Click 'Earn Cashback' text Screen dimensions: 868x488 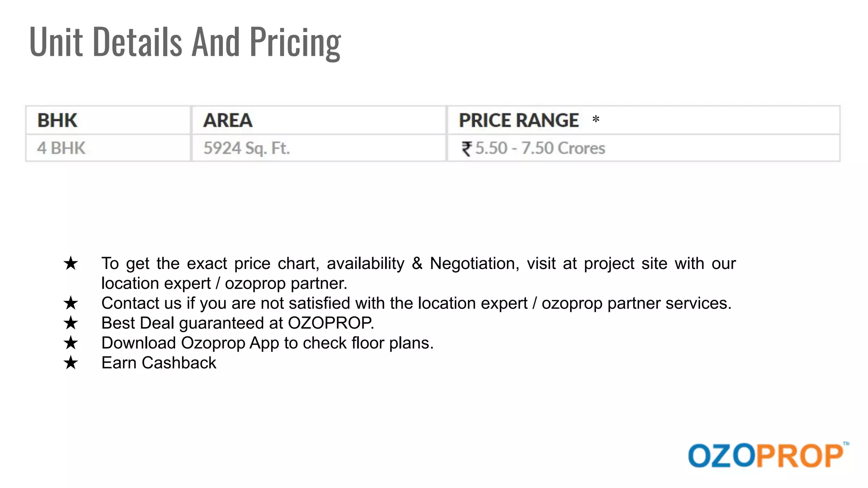159,363
